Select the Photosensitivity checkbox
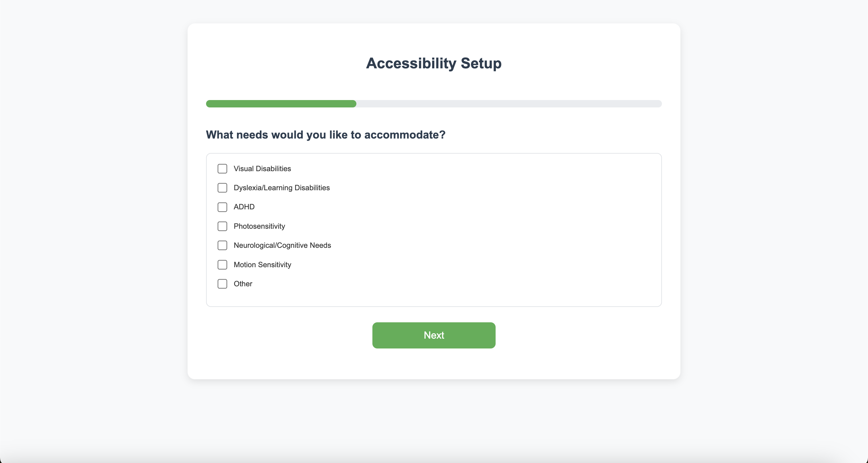This screenshot has width=868, height=463. tap(222, 226)
